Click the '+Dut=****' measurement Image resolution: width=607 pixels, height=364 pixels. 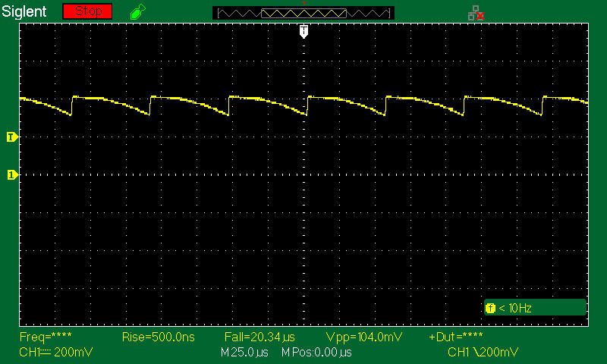tap(456, 337)
